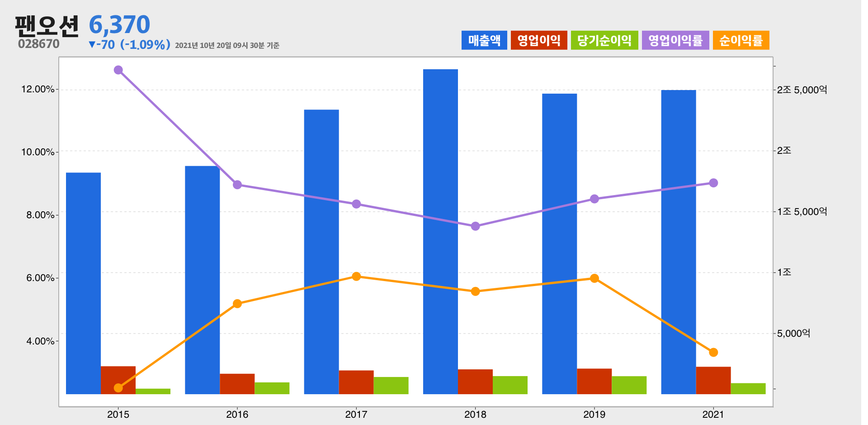Click the stock code 028670
Viewport: 868px width, 425px height.
[x=39, y=44]
